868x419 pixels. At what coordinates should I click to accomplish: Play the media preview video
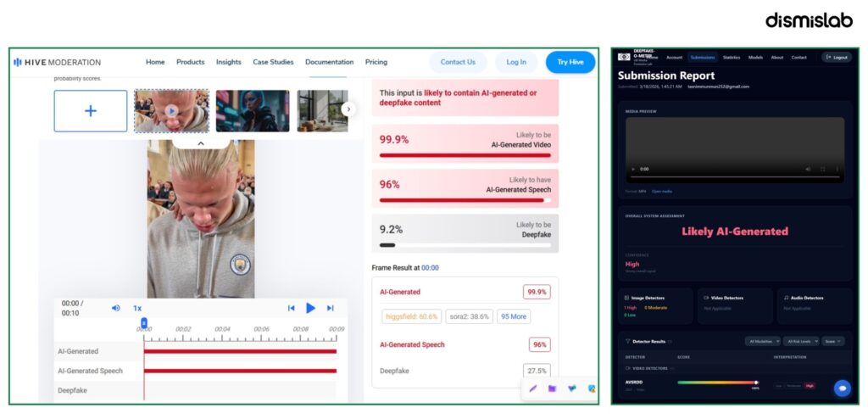(632, 169)
